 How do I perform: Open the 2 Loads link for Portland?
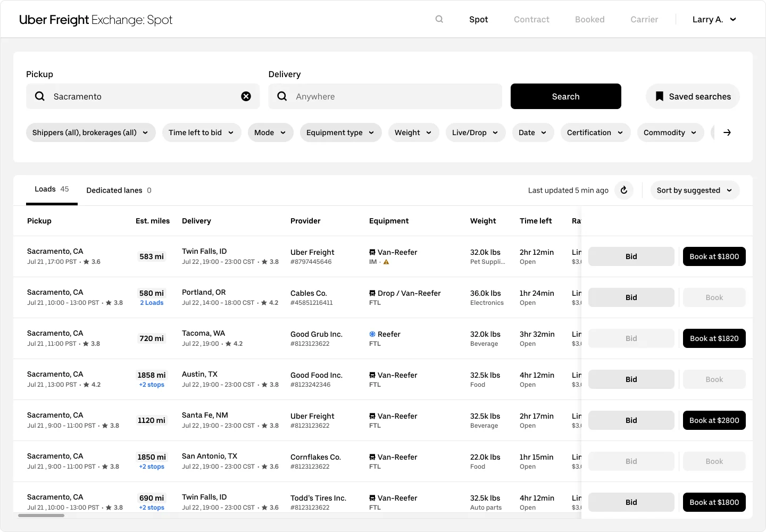pyautogui.click(x=152, y=302)
